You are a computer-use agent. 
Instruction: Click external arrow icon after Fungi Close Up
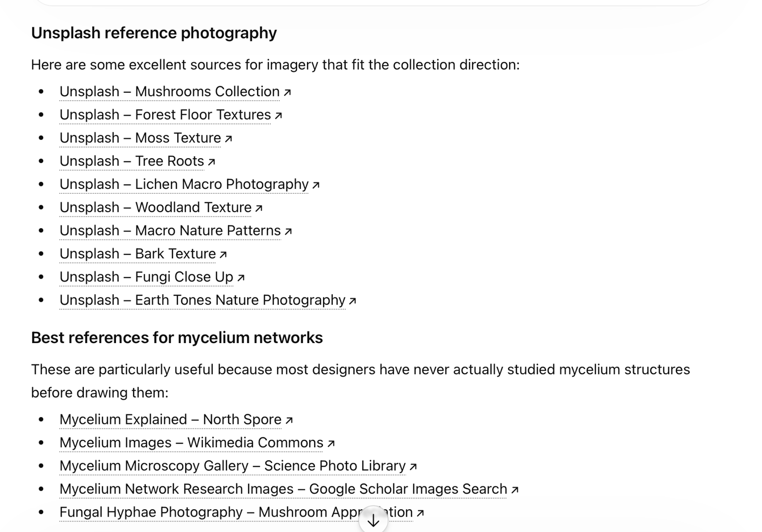(x=241, y=278)
